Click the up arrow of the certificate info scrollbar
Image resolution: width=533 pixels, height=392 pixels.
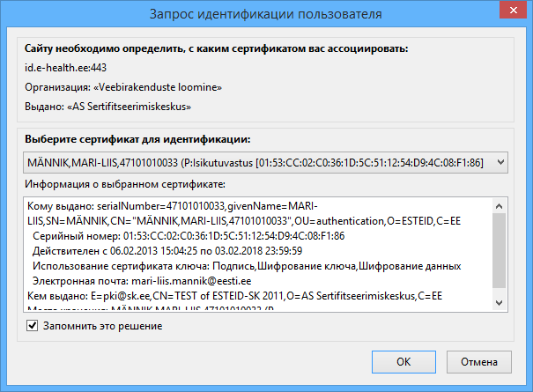(499, 206)
